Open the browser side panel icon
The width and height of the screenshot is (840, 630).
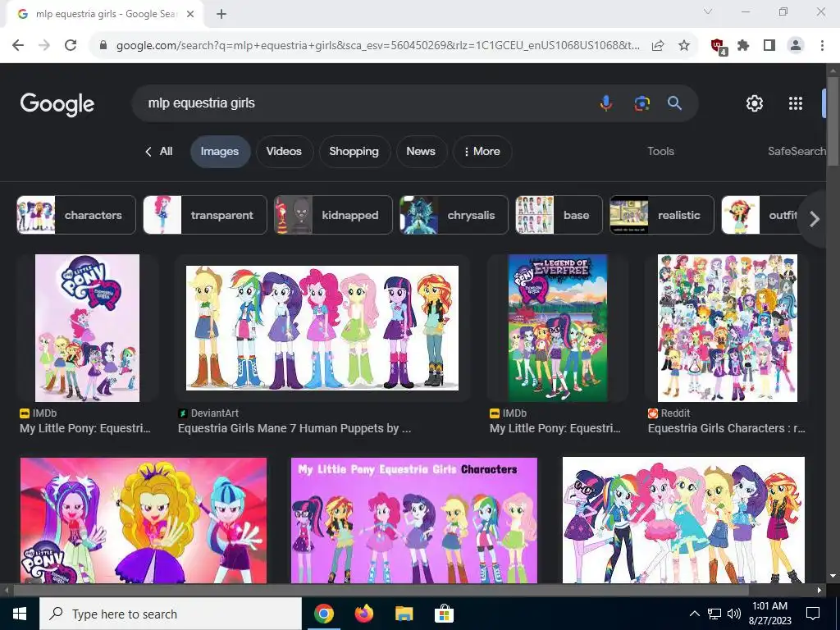[x=769, y=46]
